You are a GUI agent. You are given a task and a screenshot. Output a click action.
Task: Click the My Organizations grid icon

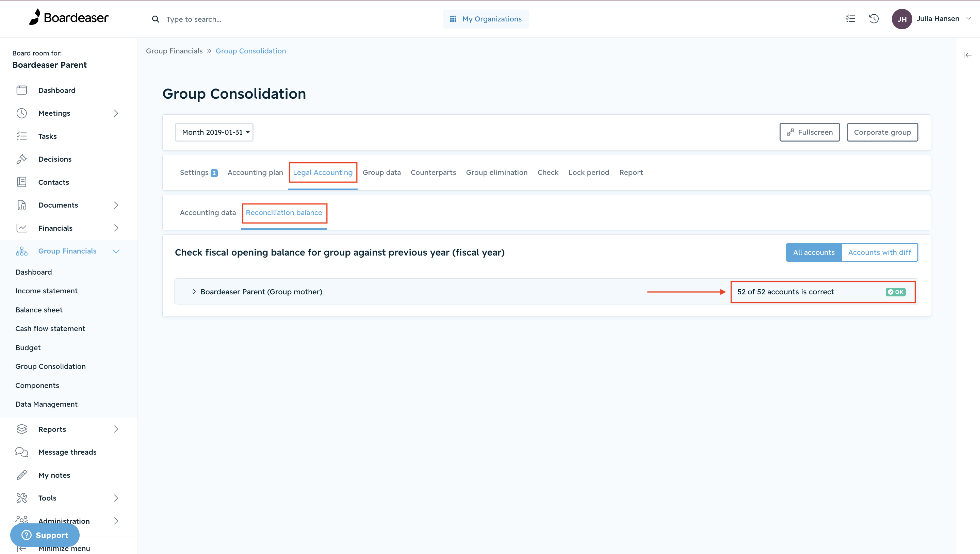[x=453, y=19]
